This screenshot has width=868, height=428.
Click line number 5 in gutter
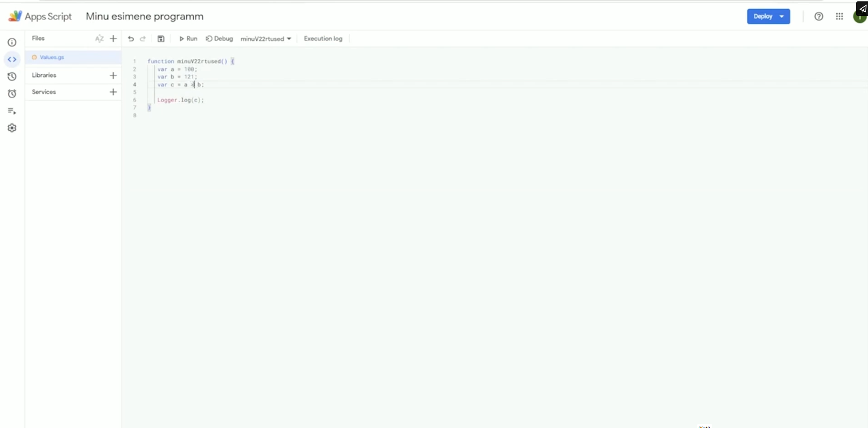[134, 93]
